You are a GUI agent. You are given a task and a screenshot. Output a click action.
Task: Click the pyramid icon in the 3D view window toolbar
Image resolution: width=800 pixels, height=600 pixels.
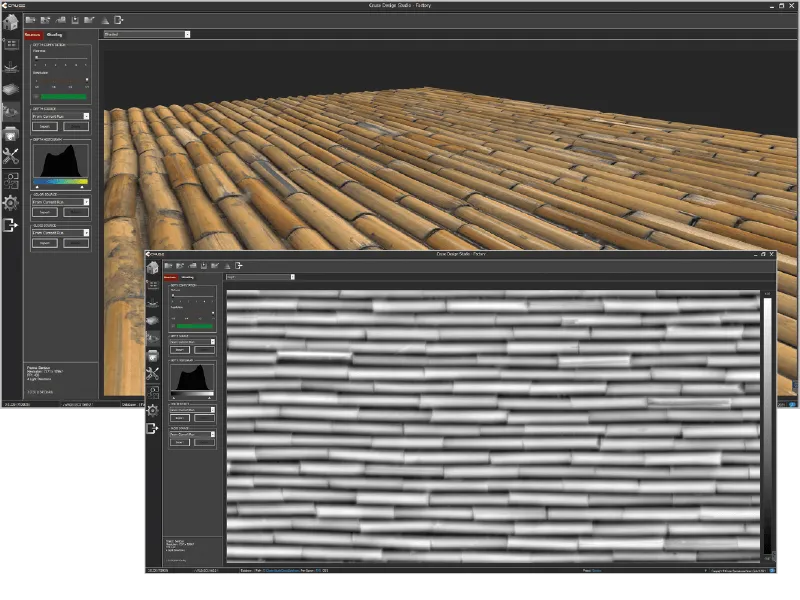coord(105,19)
